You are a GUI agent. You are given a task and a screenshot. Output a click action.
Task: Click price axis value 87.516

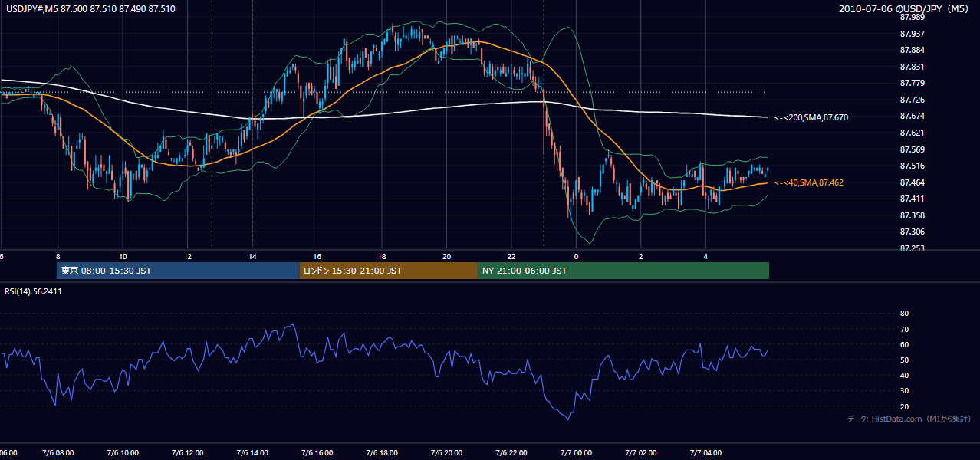912,166
